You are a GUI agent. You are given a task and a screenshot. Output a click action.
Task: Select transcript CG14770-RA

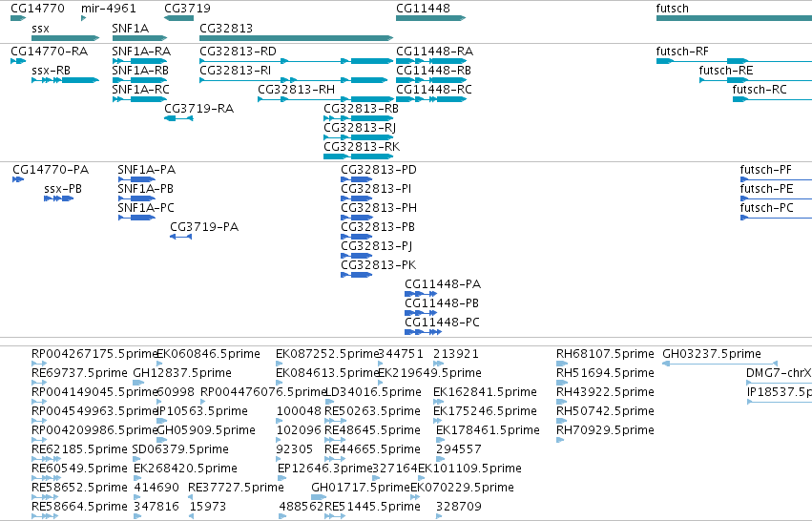(x=18, y=61)
